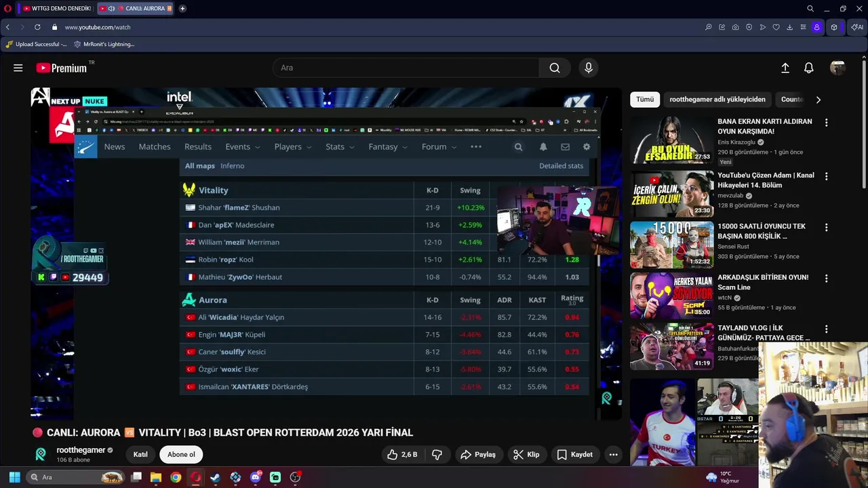Like the video showing 2,6 B
This screenshot has height=488, width=868.
(x=402, y=455)
